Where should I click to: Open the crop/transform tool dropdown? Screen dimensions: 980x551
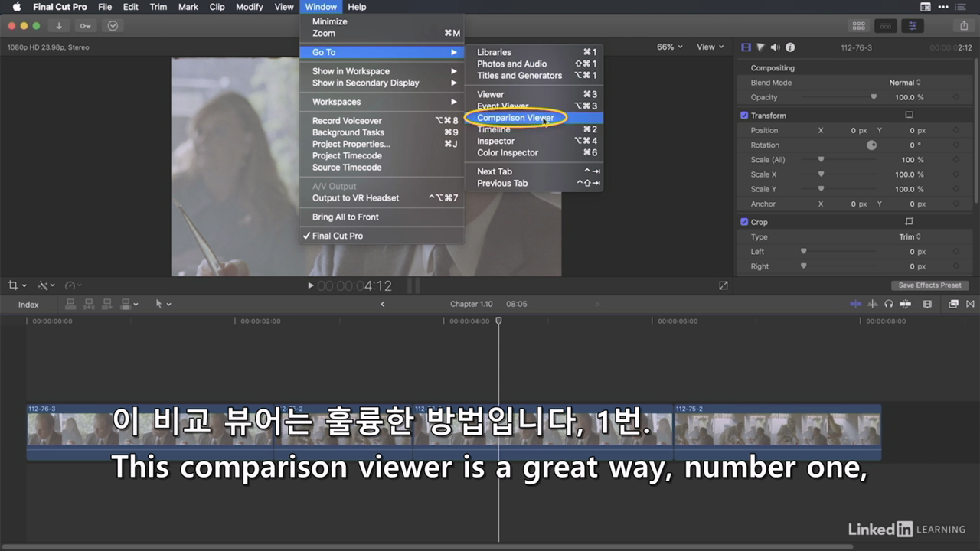click(x=17, y=285)
